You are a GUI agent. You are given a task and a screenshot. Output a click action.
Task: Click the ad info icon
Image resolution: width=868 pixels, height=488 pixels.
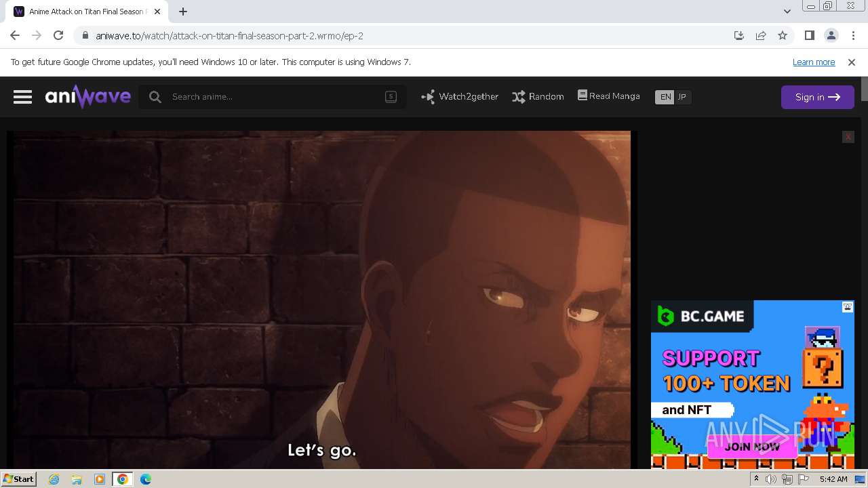[848, 307]
